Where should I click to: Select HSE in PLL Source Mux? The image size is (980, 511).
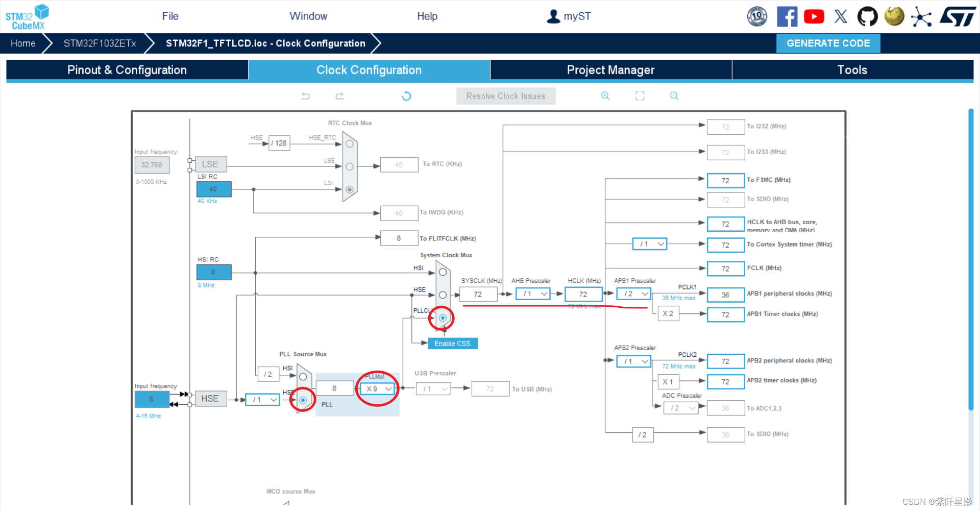(x=303, y=400)
